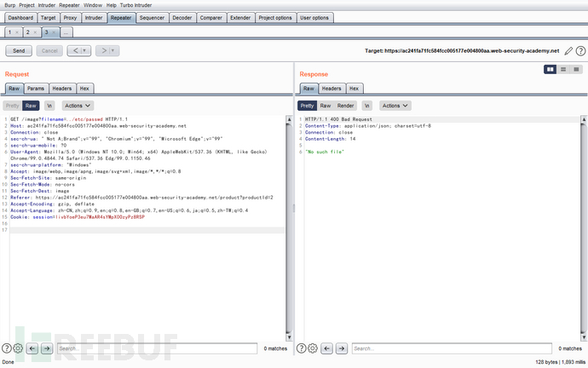
Task: Switch to Dashboard tab
Action: point(20,18)
